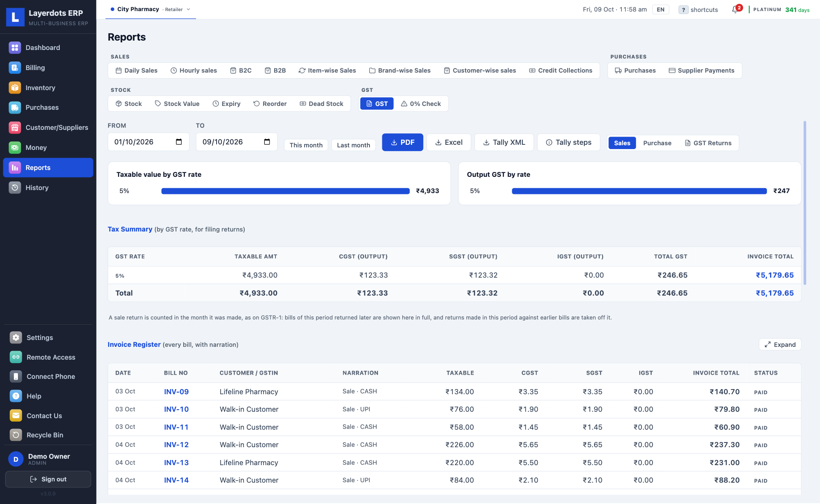Viewport: 820px width, 504px height.
Task: Open the Purchases truck icon in sidebar
Action: [x=15, y=108]
